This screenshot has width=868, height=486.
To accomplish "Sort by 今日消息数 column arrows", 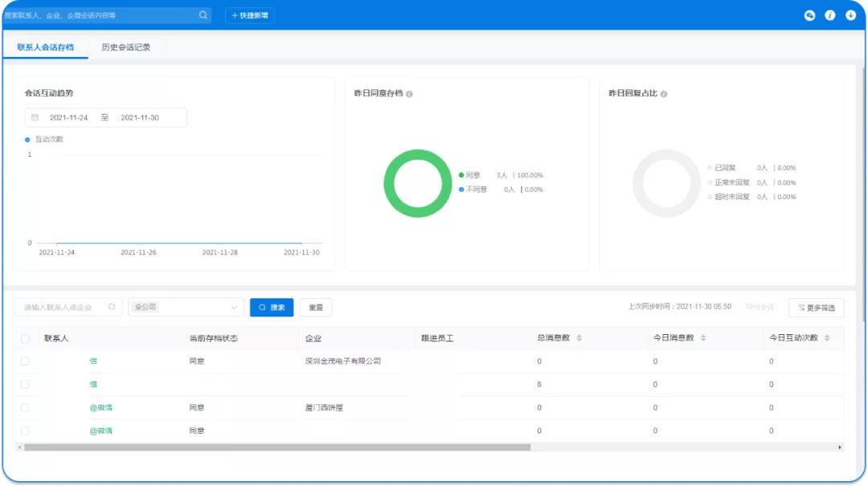I will point(703,338).
